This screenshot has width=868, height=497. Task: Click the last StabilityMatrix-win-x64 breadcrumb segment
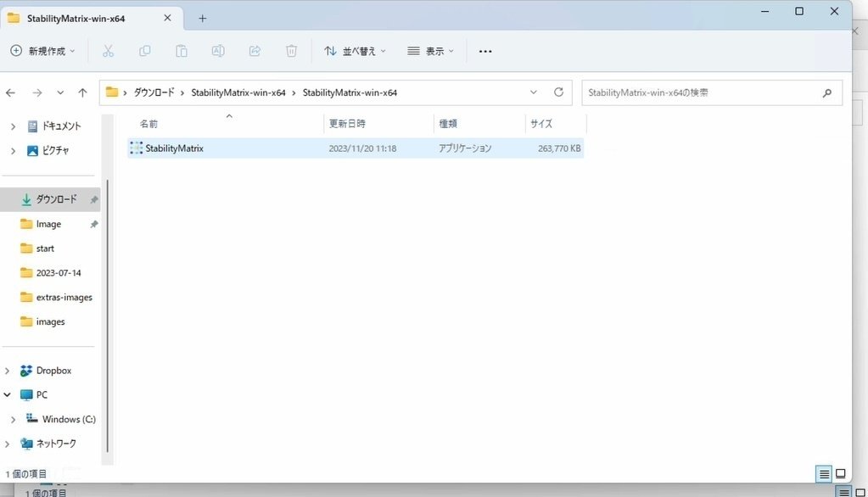coord(350,92)
